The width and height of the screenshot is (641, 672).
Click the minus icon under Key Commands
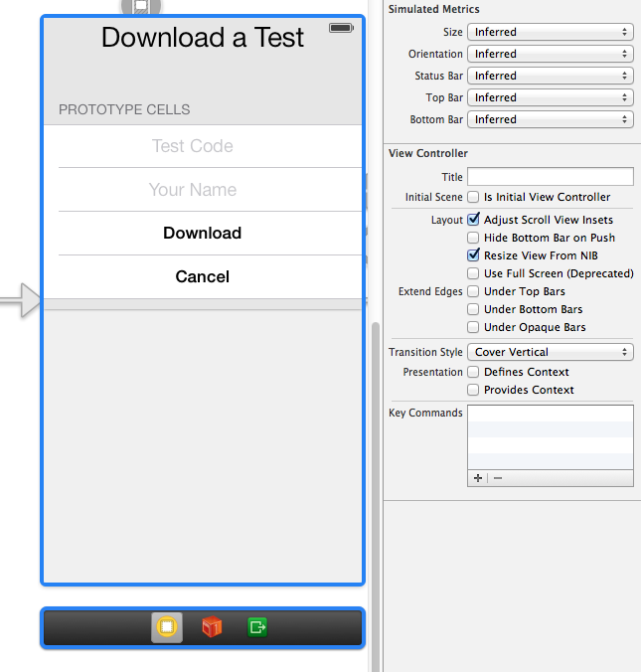(498, 478)
